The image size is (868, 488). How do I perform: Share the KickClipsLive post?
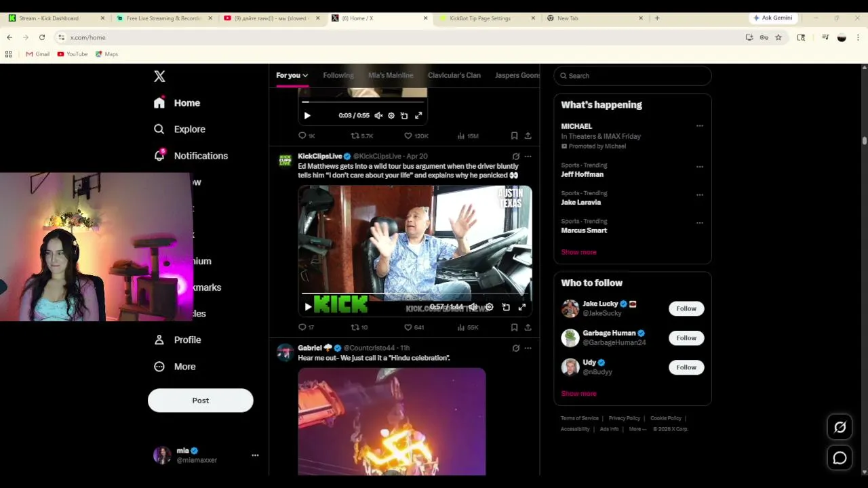click(528, 327)
